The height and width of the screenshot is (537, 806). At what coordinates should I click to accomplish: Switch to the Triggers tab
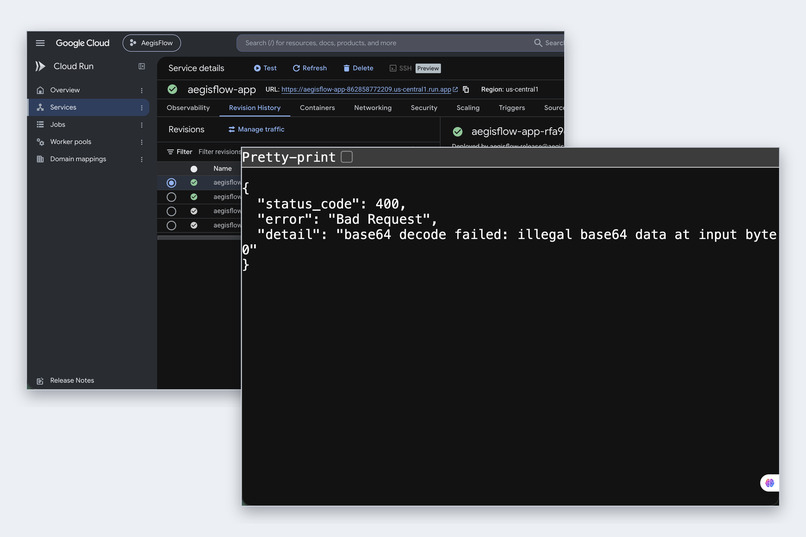[511, 108]
